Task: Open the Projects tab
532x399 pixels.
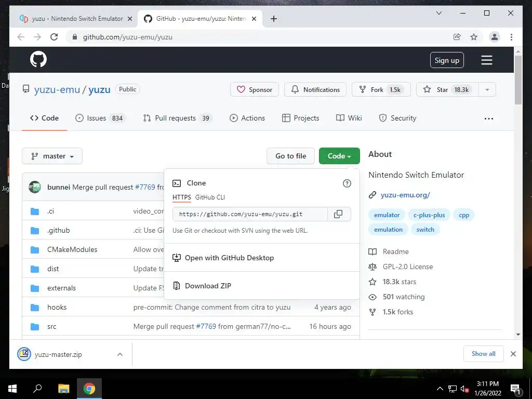Action: pos(301,118)
